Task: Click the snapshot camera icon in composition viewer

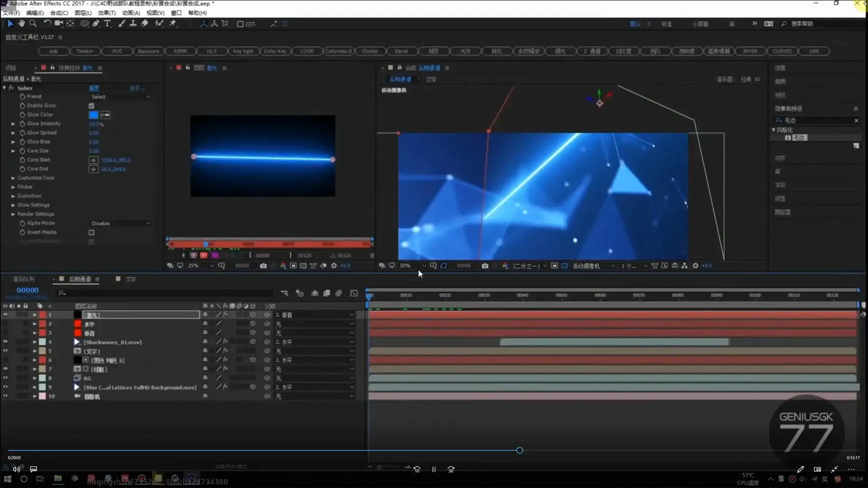Action: pos(485,266)
